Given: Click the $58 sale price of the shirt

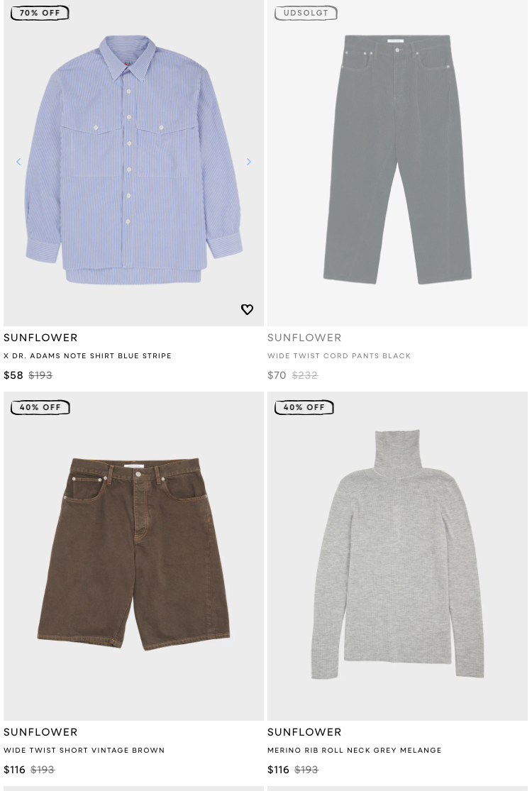Looking at the screenshot, I should [13, 375].
